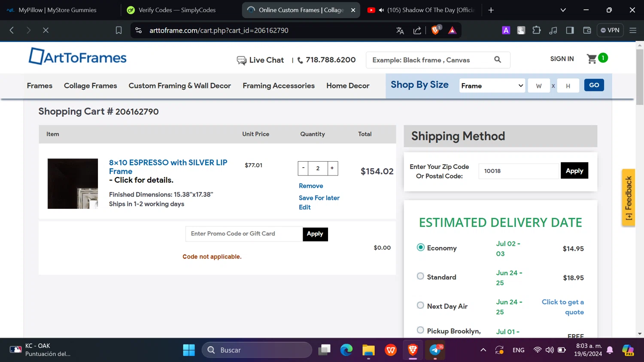The width and height of the screenshot is (644, 362).
Task: Select the Next Day Air shipping option
Action: 421,305
